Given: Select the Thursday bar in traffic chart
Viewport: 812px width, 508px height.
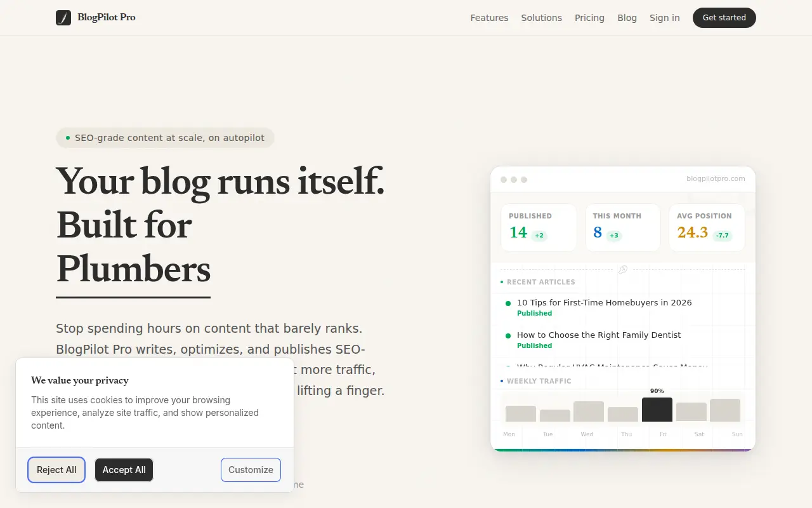Looking at the screenshot, I should [x=623, y=414].
